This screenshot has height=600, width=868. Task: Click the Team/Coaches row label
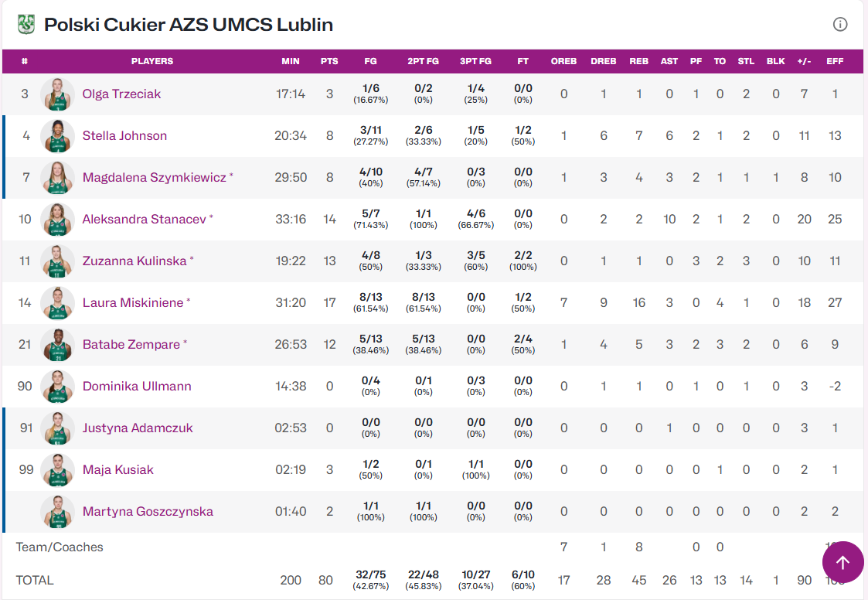[x=60, y=547]
